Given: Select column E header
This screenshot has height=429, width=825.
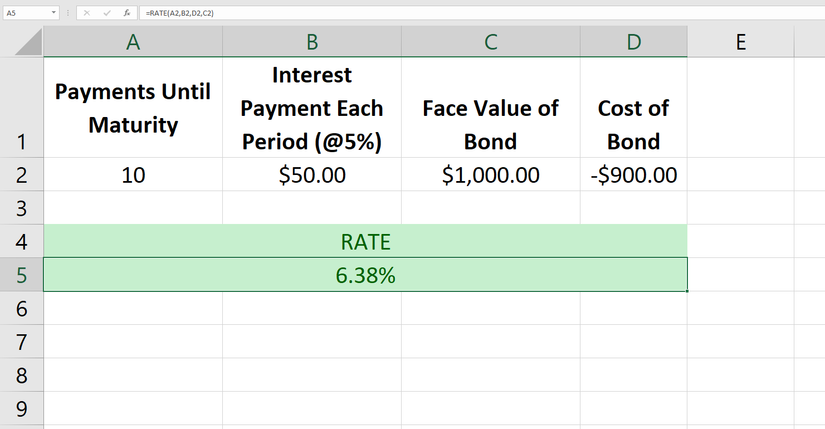Looking at the screenshot, I should (741, 42).
